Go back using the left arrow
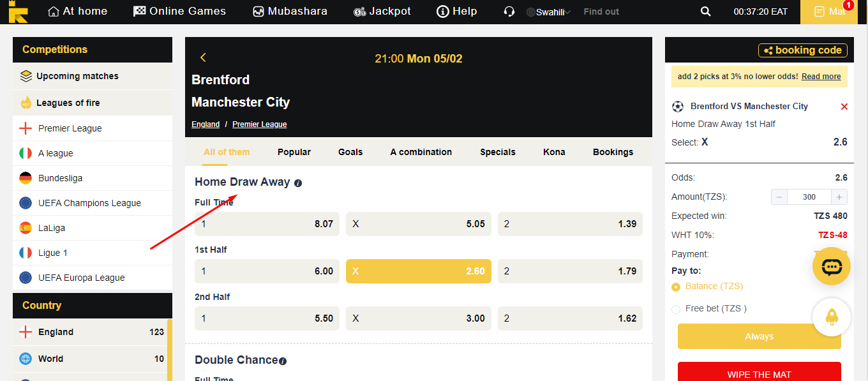Viewport: 868px width, 381px height. (203, 57)
